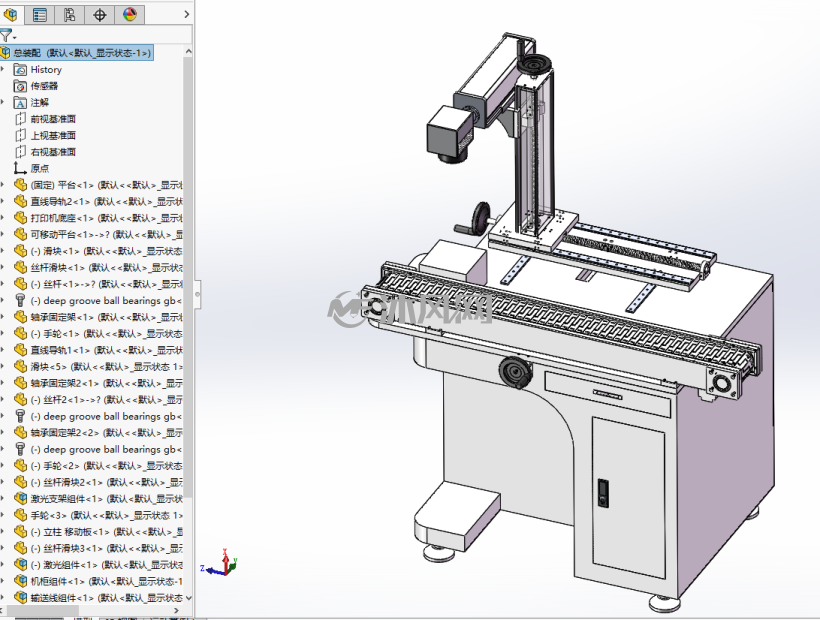The height and width of the screenshot is (620, 820).
Task: Click the 前视基准面 plane icon
Action: click(20, 119)
